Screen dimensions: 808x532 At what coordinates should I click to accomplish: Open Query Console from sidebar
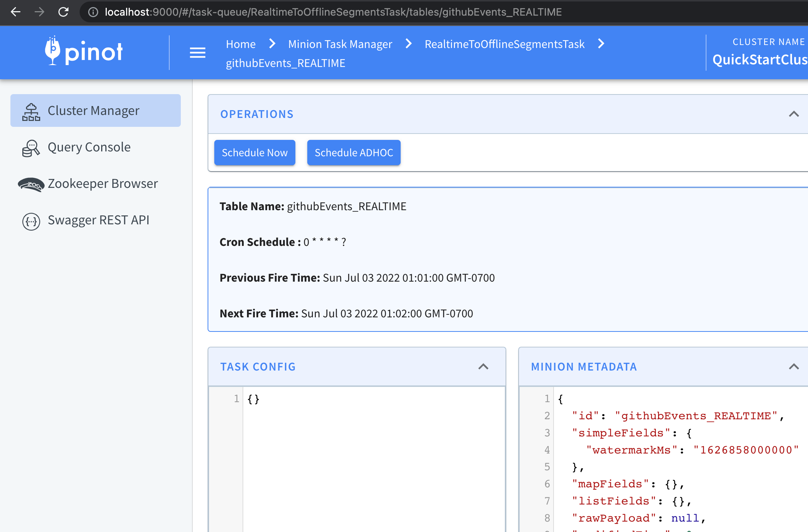tap(89, 147)
